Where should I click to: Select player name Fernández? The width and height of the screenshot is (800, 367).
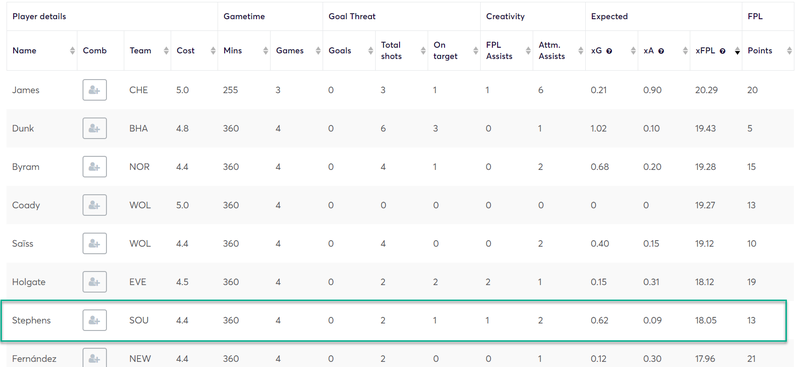pyautogui.click(x=34, y=358)
